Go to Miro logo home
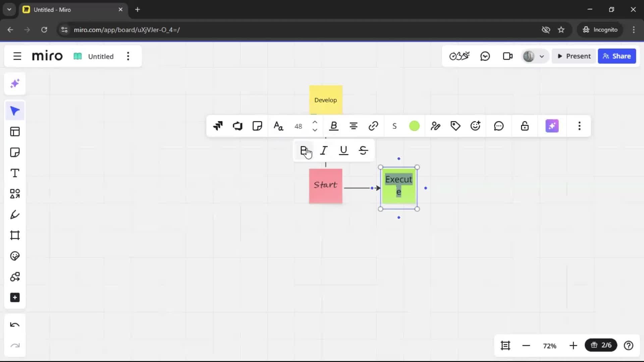This screenshot has height=362, width=644. [47, 56]
